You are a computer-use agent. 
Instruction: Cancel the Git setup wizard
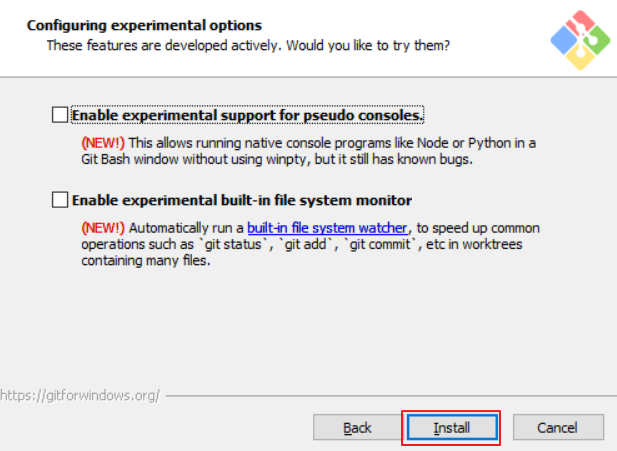click(558, 427)
